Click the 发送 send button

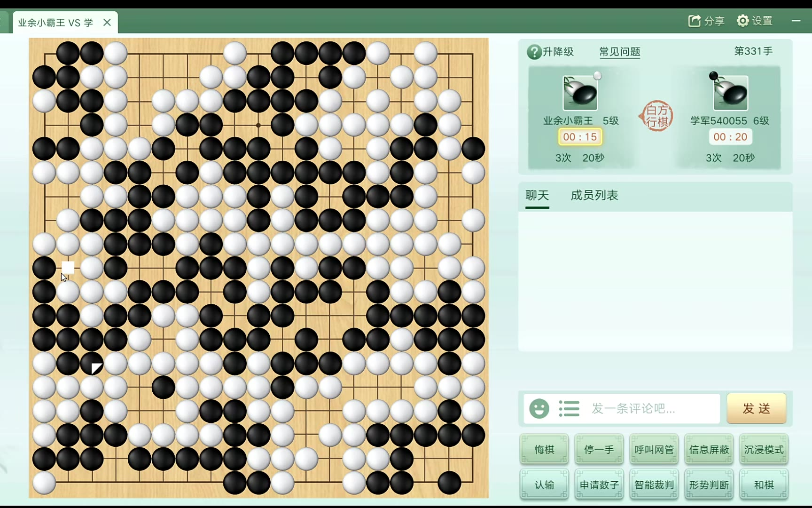point(757,408)
